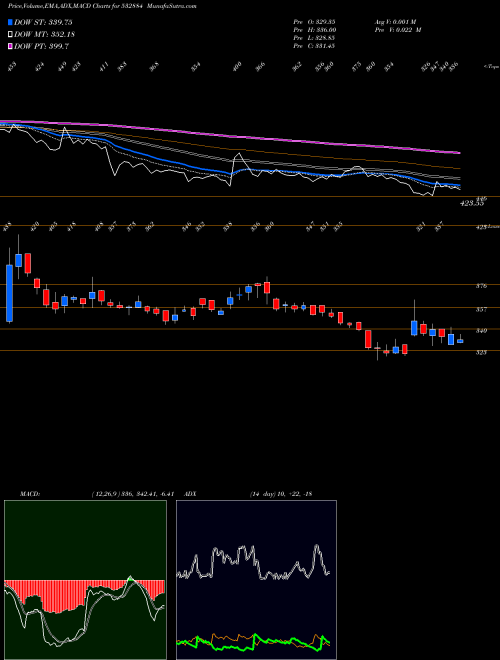Click the 357 price axis label

(x=481, y=309)
